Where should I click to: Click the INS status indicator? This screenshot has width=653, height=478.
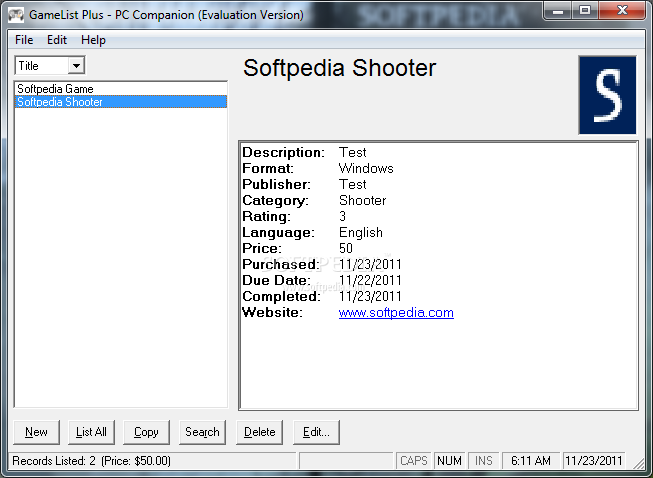pyautogui.click(x=484, y=461)
